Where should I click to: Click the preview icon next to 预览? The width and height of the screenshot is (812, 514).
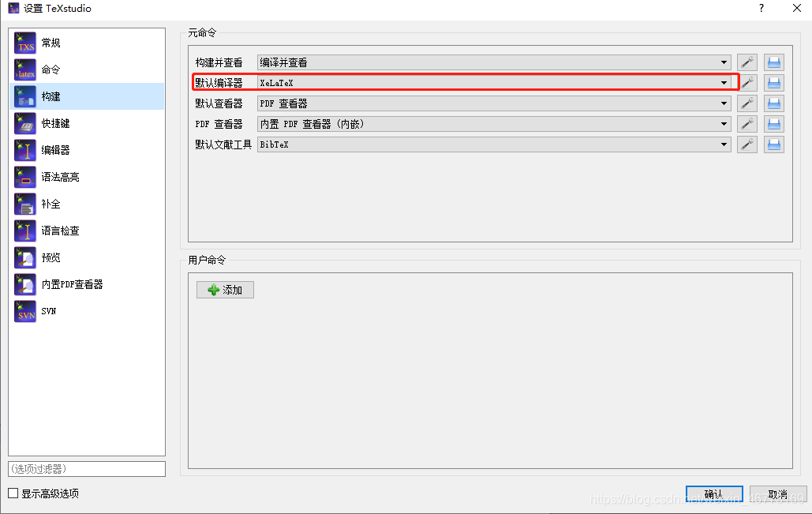(x=25, y=257)
